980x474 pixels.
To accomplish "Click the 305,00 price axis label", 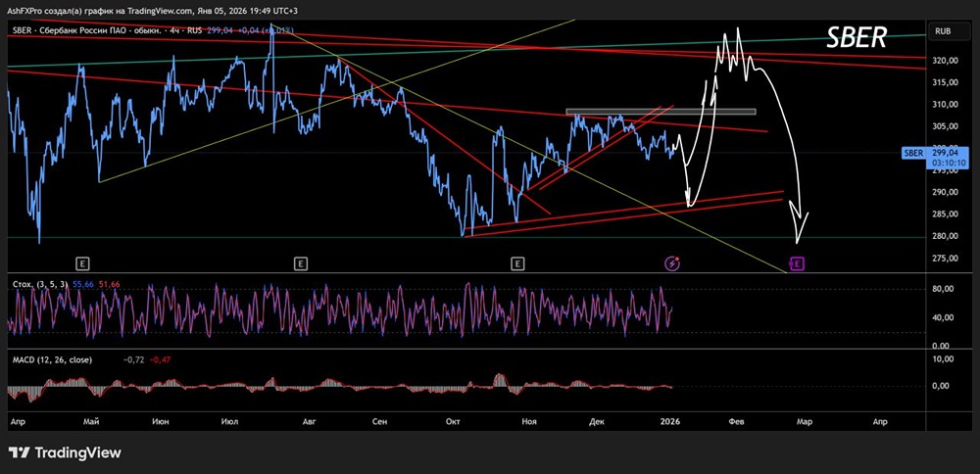I will [x=944, y=126].
